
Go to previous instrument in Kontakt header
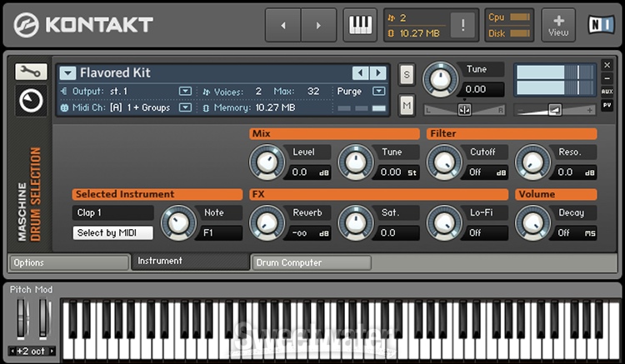pos(283,26)
